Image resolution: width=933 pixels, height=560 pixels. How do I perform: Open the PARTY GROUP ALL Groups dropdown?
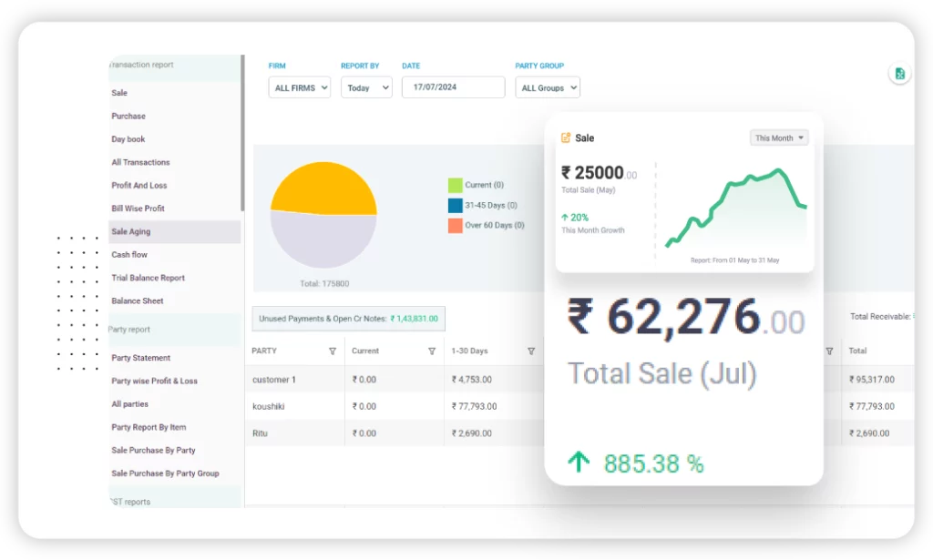coord(548,87)
